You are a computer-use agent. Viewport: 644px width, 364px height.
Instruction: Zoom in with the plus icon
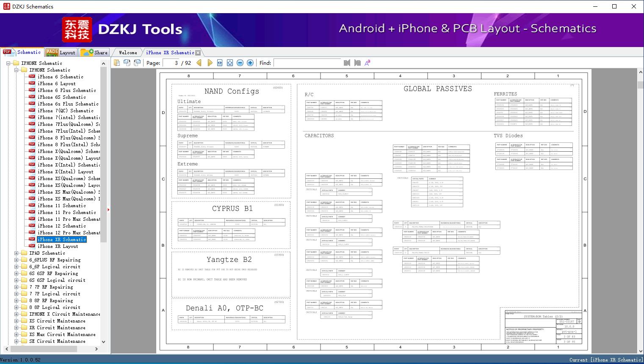click(250, 63)
